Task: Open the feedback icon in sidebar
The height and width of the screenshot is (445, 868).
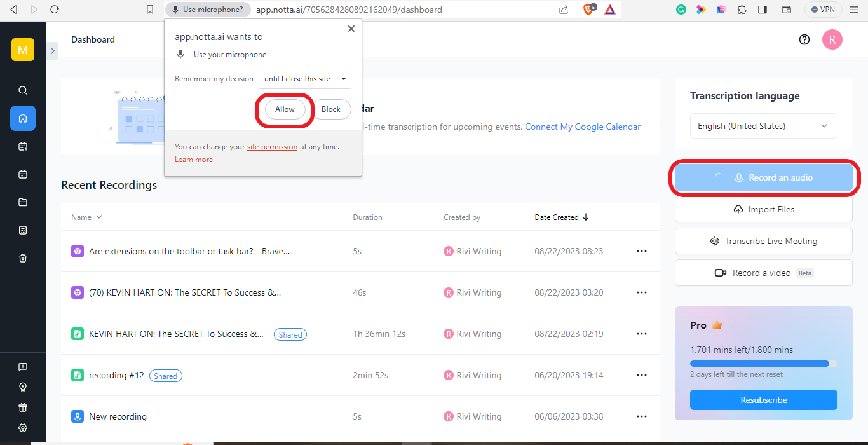Action: (23, 367)
